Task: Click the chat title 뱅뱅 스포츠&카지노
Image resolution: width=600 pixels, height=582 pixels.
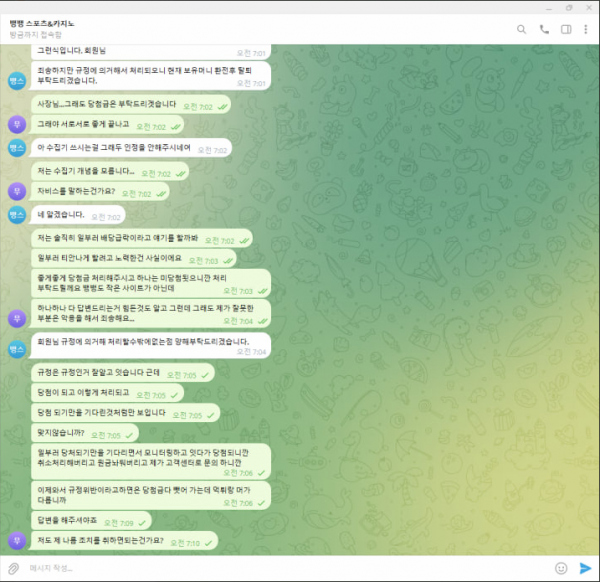Action: 42,24
